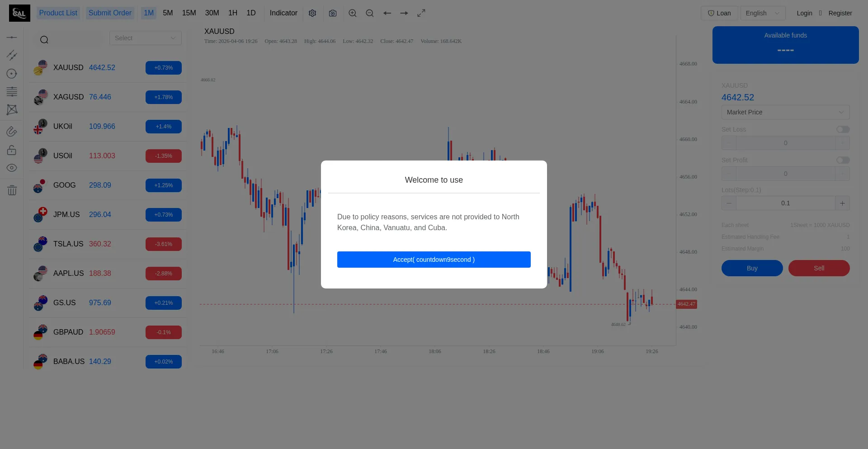
Task: Click the +1.78% change badge
Action: (x=164, y=97)
